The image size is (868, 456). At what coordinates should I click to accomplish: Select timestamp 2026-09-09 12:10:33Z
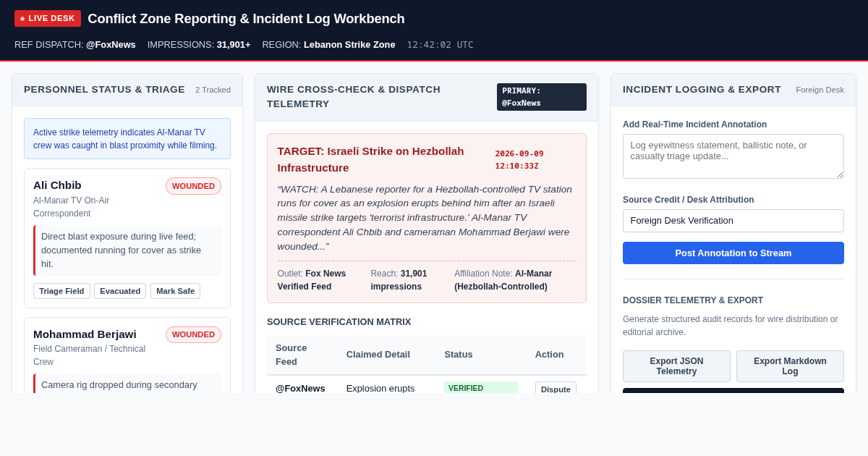point(519,160)
